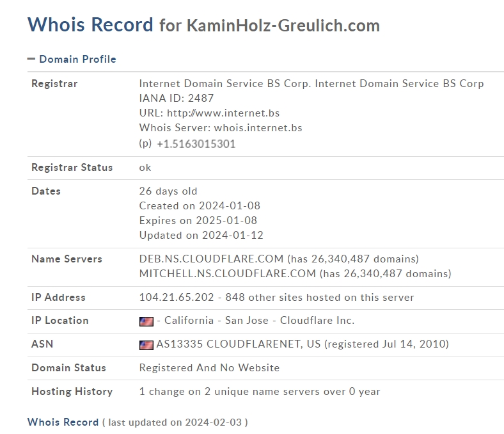Screen dimensions: 504x434
Task: Click the Expires on 2025-01-08 date
Action: click(x=198, y=220)
